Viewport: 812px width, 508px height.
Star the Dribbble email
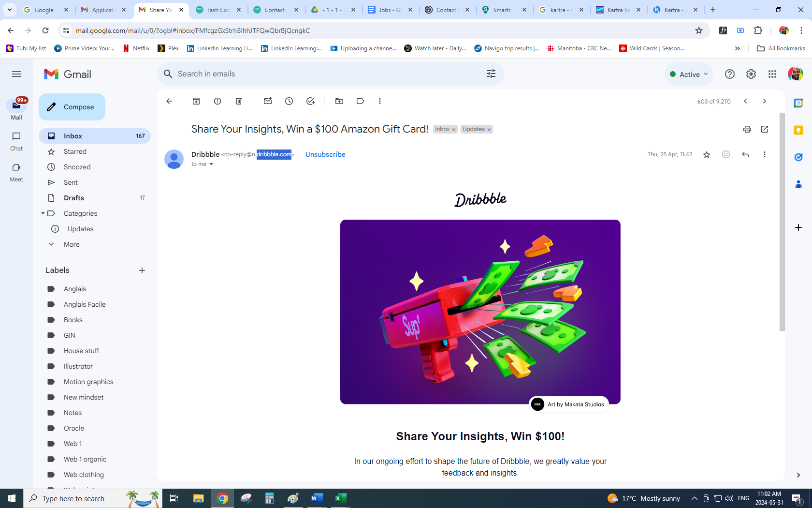pyautogui.click(x=707, y=154)
